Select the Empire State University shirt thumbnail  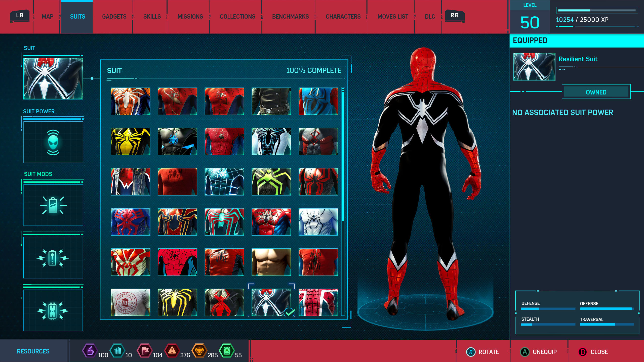[130, 302]
